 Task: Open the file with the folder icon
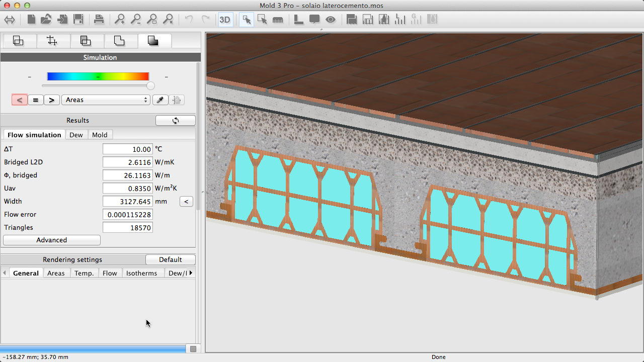click(x=46, y=20)
